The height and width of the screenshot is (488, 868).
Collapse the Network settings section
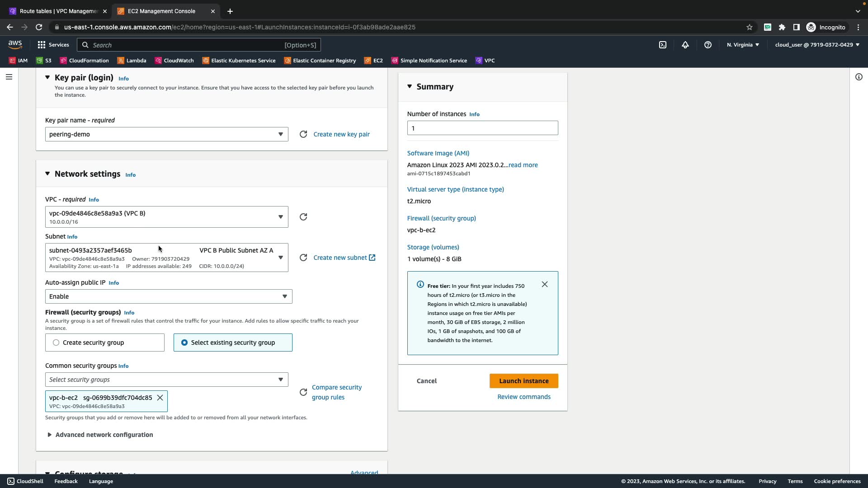(x=47, y=174)
